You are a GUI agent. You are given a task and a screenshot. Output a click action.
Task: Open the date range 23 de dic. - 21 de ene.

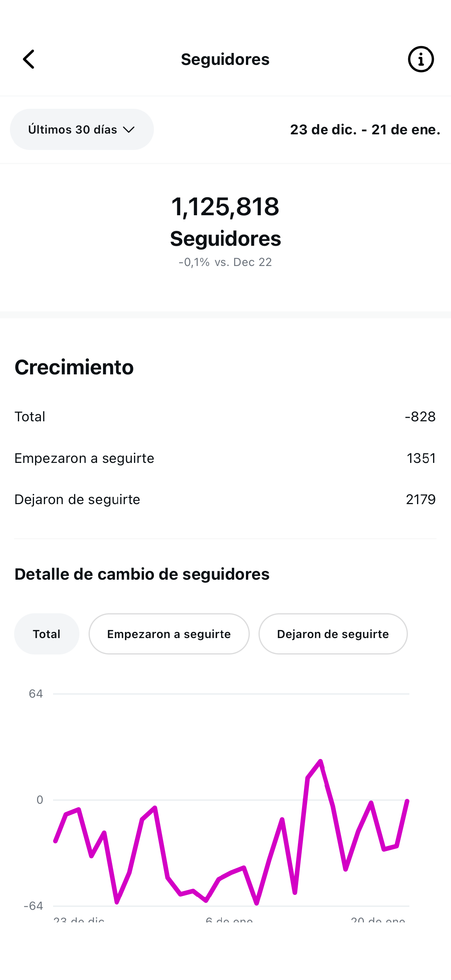[365, 129]
